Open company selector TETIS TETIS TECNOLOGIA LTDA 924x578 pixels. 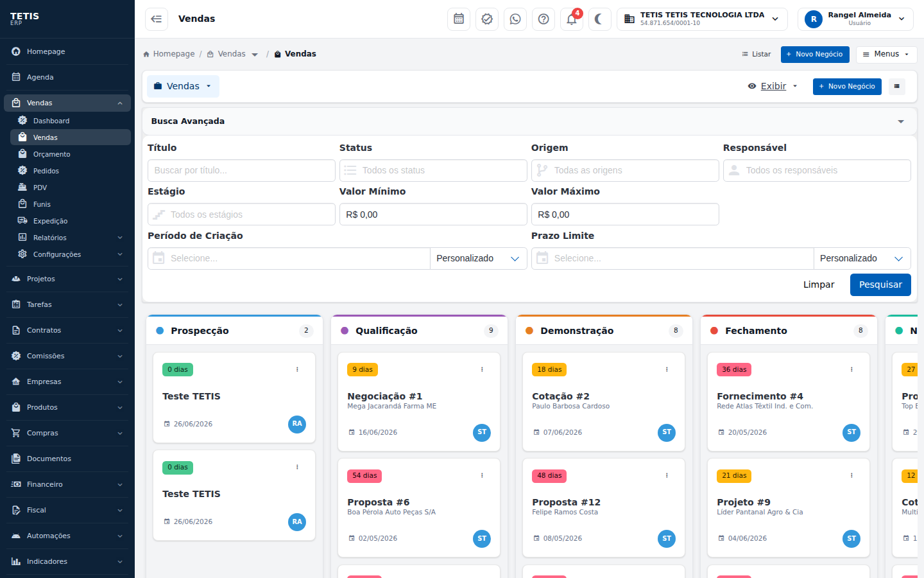(702, 19)
